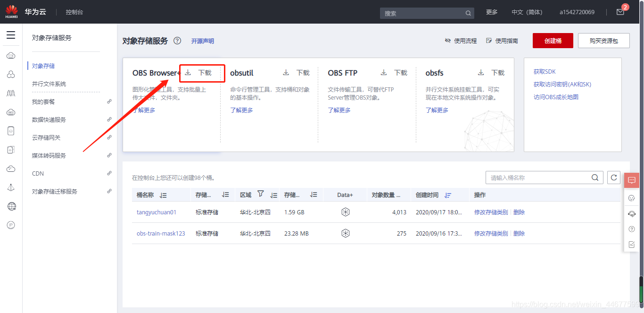Viewport: 644px width, 313px height.
Task: Open 获取访问密钥(AK和SK) link
Action: [562, 85]
